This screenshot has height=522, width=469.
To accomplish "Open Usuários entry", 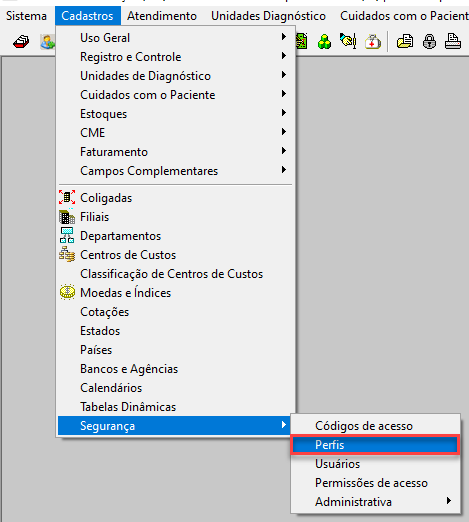I will click(375, 464).
